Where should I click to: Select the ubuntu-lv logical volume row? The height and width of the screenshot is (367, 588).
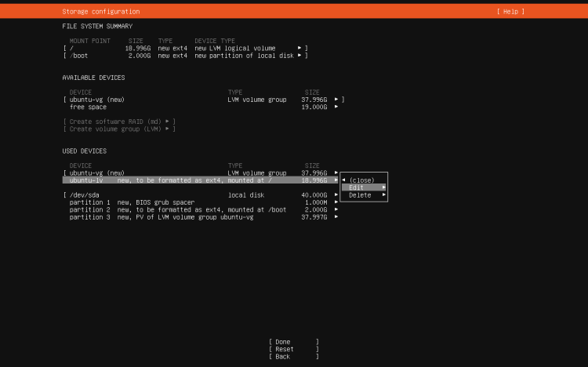tap(201, 180)
